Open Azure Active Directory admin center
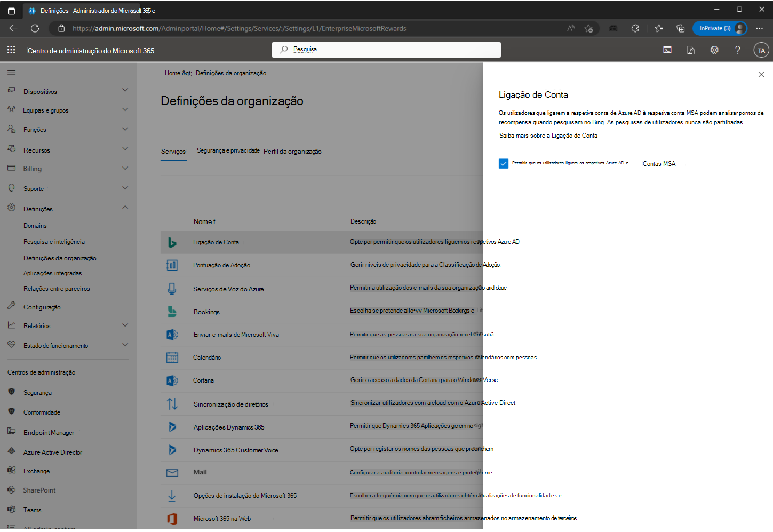This screenshot has width=773, height=532. (53, 452)
